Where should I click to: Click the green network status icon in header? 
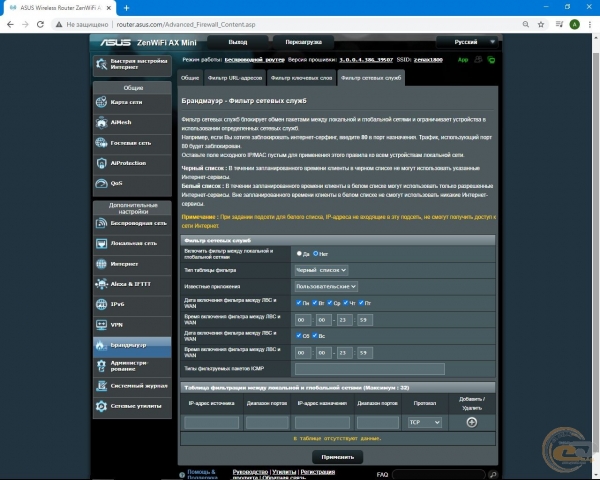pos(491,60)
